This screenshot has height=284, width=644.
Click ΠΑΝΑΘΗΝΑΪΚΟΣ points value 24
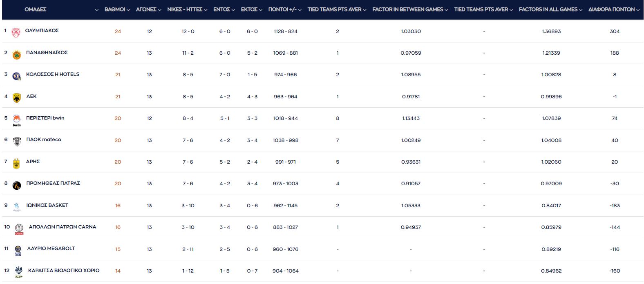pyautogui.click(x=118, y=53)
